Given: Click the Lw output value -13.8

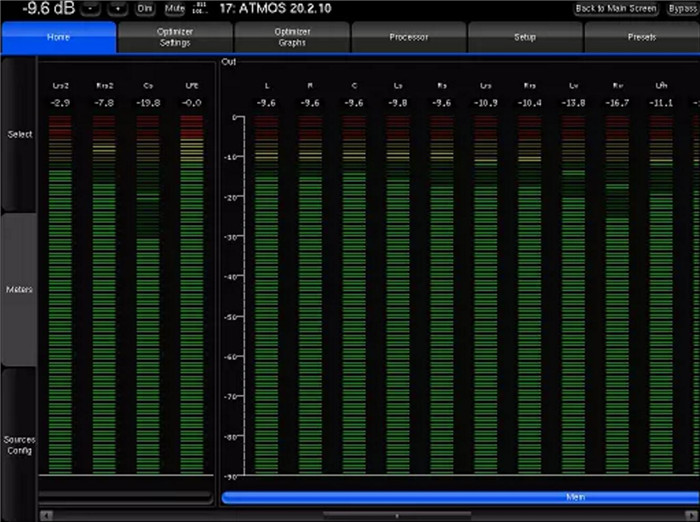Looking at the screenshot, I should pyautogui.click(x=573, y=103).
